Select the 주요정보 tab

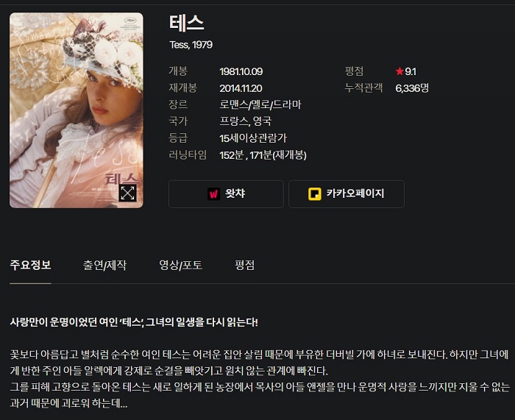[30, 265]
